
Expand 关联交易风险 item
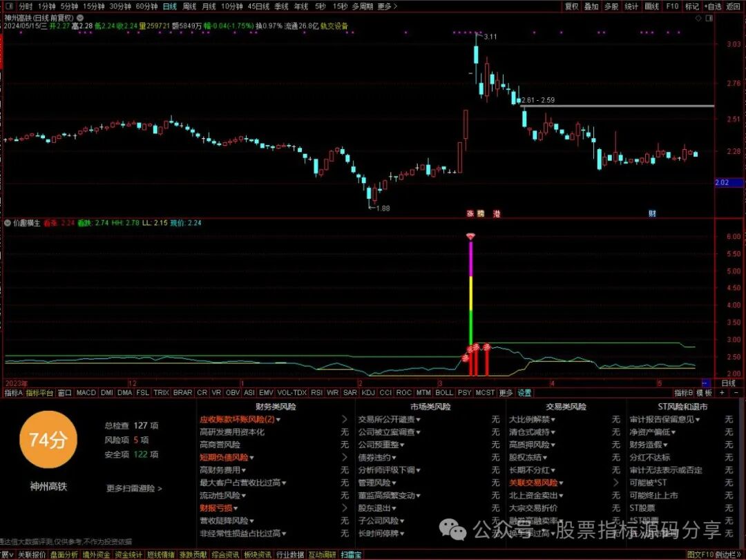click(x=536, y=483)
